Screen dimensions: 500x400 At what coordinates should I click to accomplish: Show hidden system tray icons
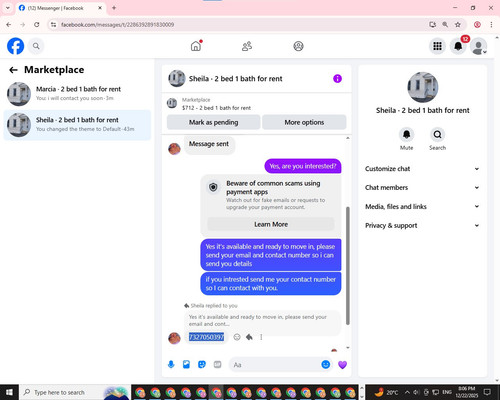(407, 392)
